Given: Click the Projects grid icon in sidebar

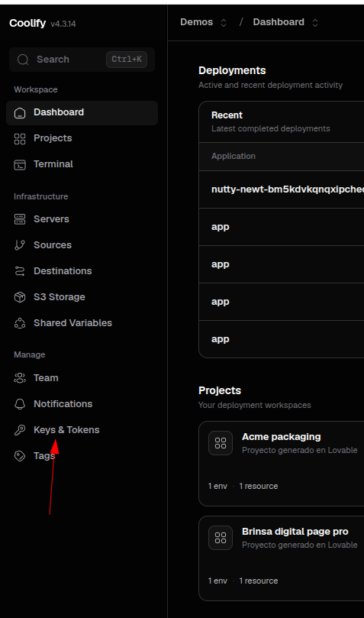Looking at the screenshot, I should [20, 139].
